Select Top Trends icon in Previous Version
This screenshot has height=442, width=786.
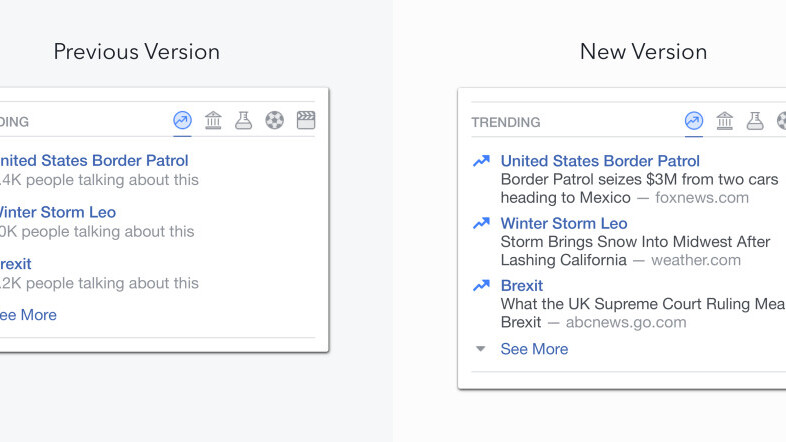(x=182, y=121)
